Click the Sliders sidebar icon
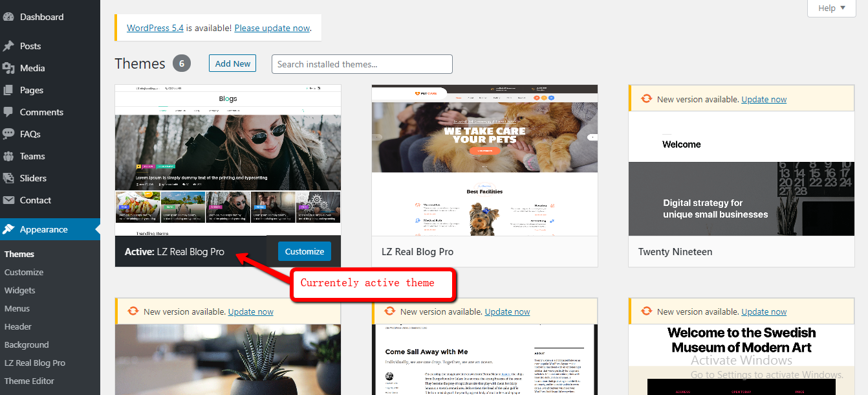Image resolution: width=868 pixels, height=395 pixels. pos(8,178)
